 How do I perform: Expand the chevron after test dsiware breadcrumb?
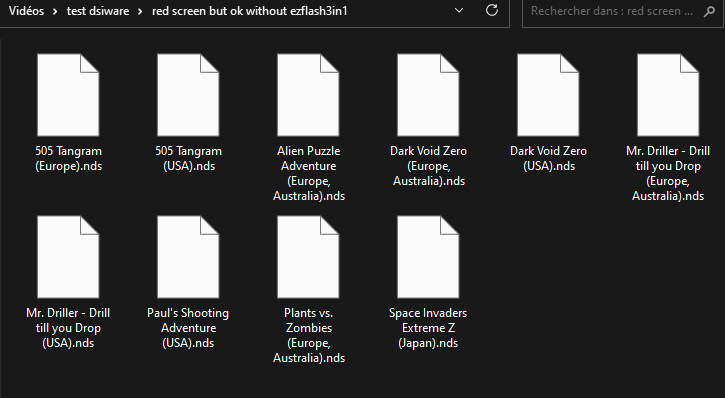click(x=140, y=11)
